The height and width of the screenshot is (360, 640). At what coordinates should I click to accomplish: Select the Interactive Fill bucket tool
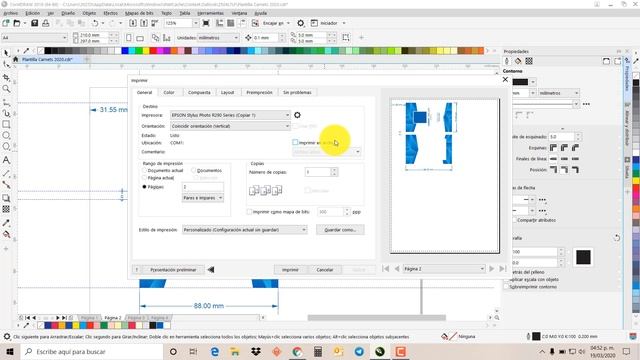(6, 234)
